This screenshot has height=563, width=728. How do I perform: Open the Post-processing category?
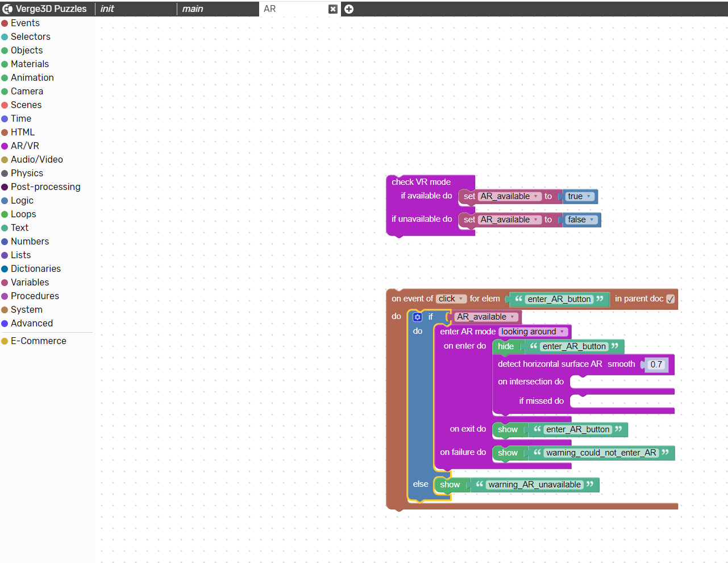[x=45, y=187]
